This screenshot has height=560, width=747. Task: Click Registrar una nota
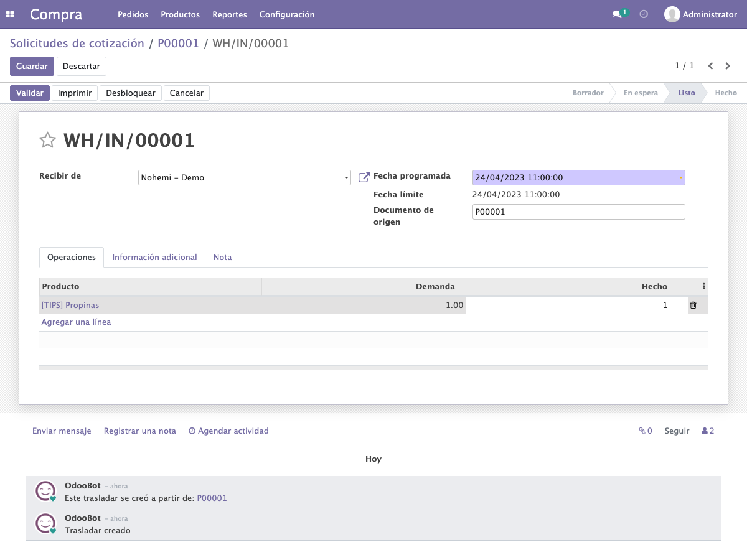point(140,431)
